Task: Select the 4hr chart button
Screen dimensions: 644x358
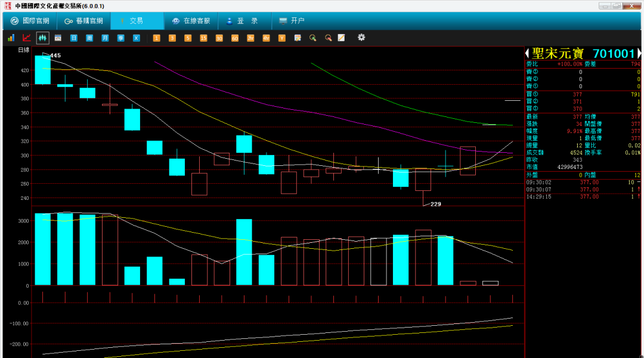Action: (x=266, y=38)
